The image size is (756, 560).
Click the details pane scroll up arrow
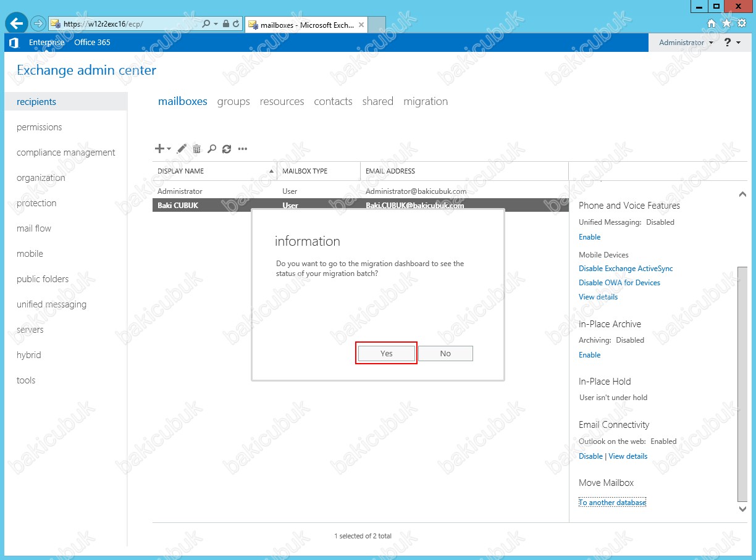click(742, 194)
